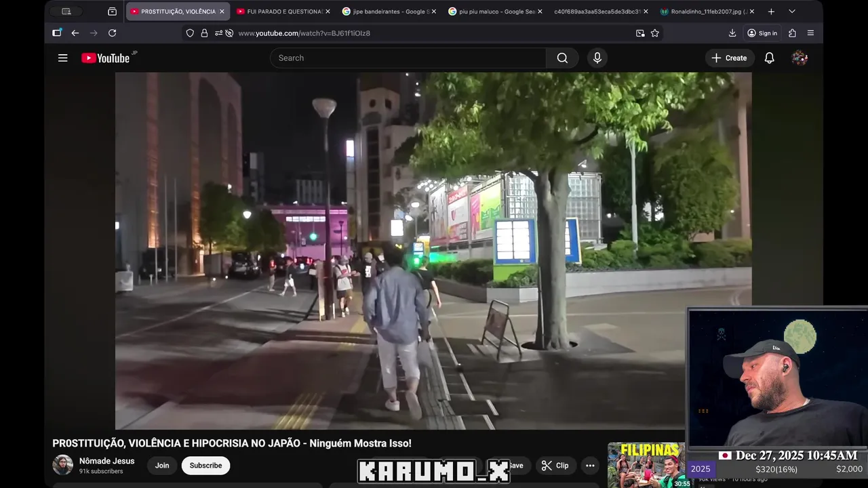Click the video title text
Viewport: 868px width, 488px height.
click(232, 443)
